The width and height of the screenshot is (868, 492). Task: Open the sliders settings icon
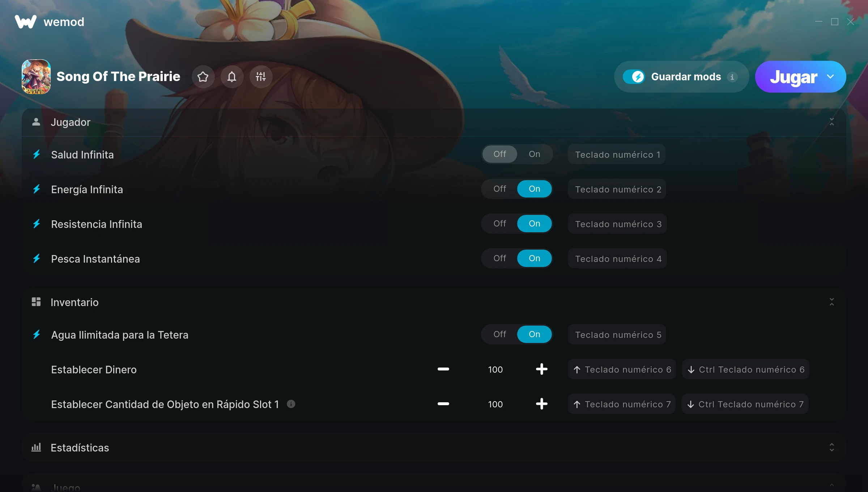click(261, 77)
